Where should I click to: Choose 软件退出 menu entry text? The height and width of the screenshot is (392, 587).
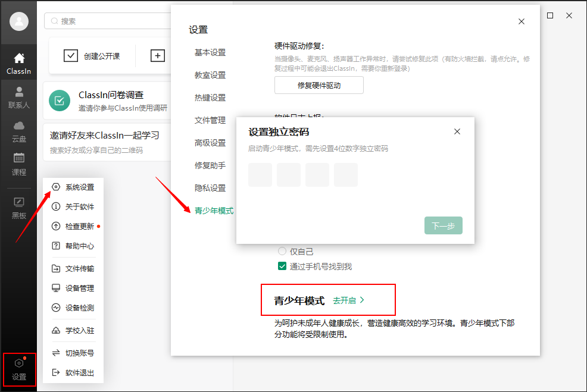click(80, 373)
